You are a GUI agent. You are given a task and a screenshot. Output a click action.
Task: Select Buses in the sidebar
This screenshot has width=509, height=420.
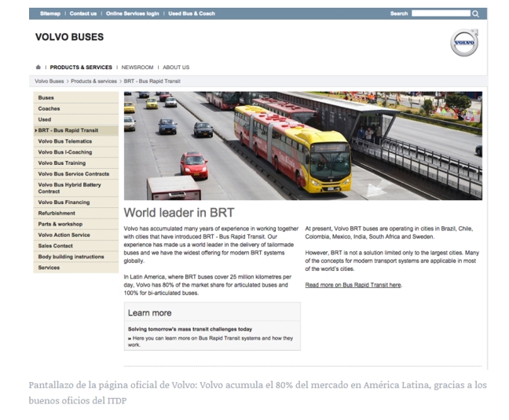point(46,98)
